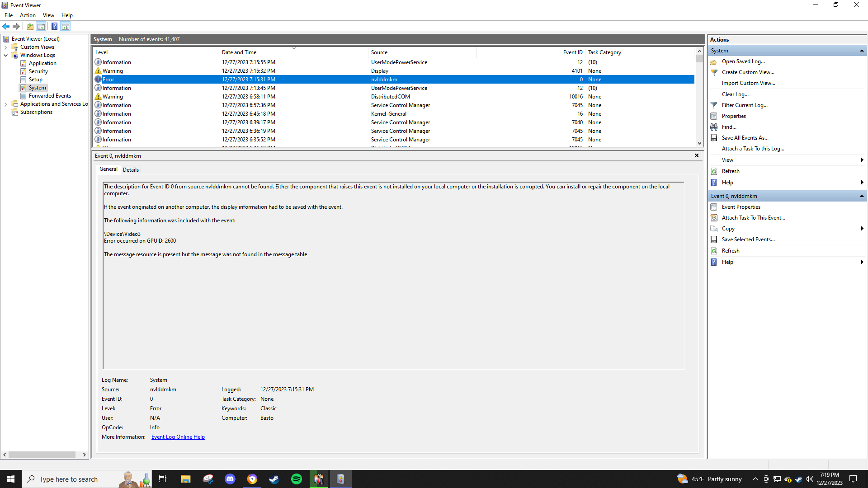This screenshot has height=488, width=868.
Task: Click the Copy pages icon
Action: 714,229
